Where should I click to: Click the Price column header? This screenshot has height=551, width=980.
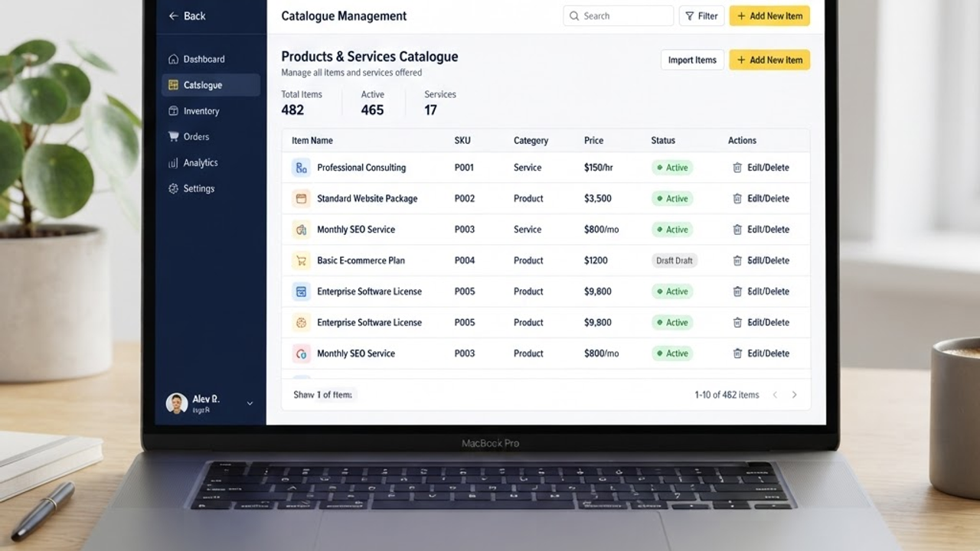pyautogui.click(x=594, y=141)
